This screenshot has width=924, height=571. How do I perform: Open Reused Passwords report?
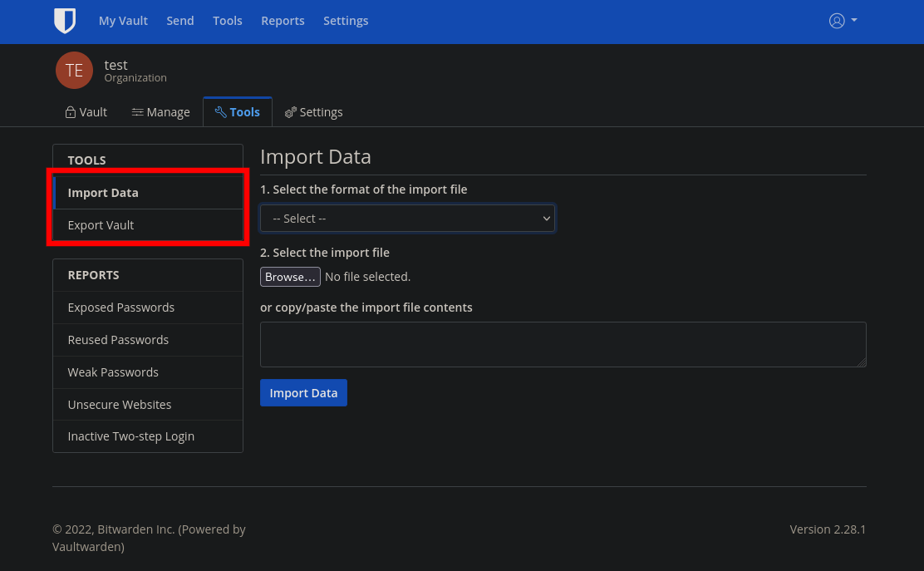coord(148,340)
